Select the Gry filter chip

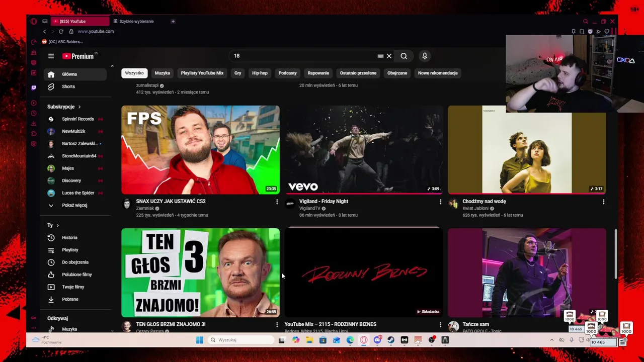tap(237, 73)
